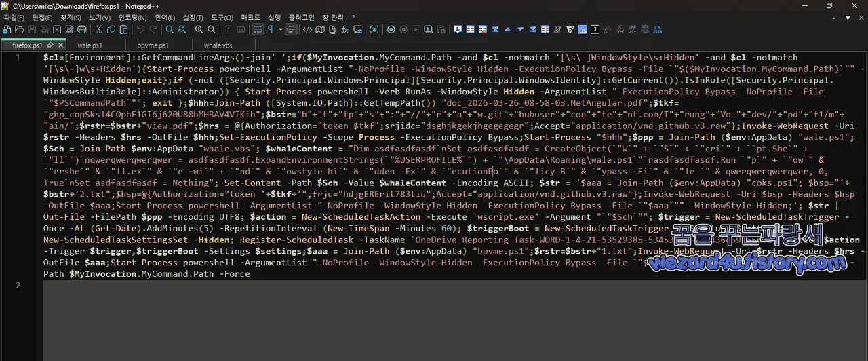Viewport: 868px width, 361px height.
Task: Click the blue JS plugin icon
Action: pos(583,30)
